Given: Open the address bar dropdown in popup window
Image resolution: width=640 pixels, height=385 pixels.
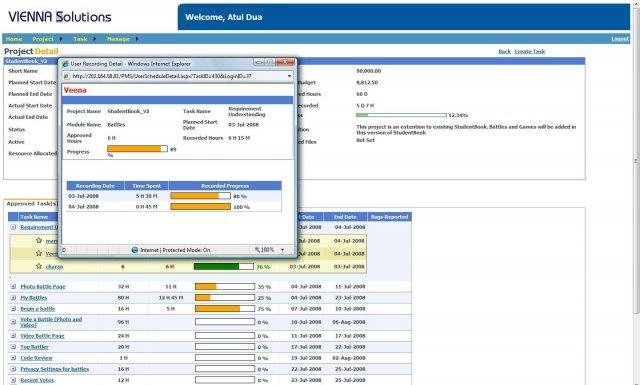Looking at the screenshot, I should tap(289, 76).
